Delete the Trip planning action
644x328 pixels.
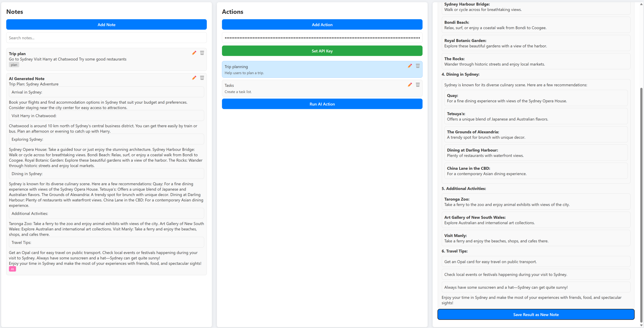418,66
